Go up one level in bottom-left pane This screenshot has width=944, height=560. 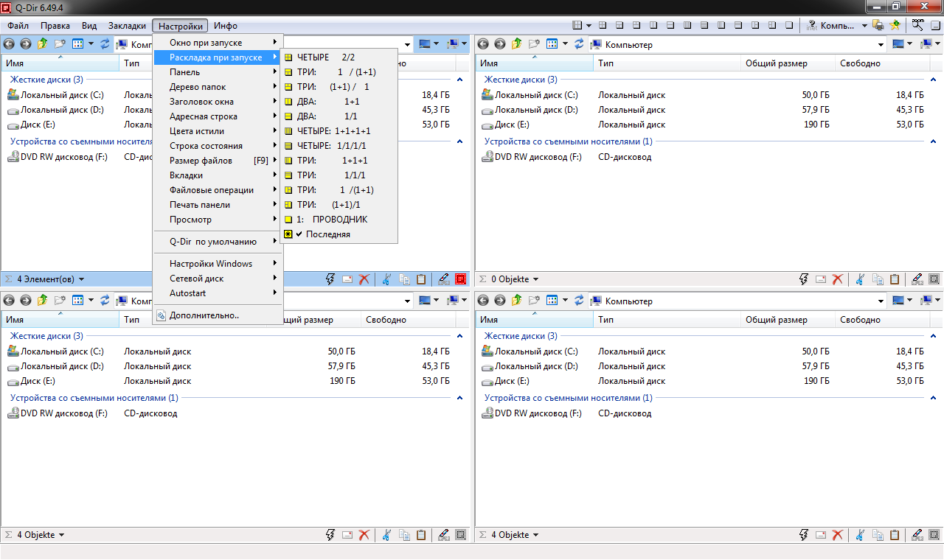coord(43,301)
